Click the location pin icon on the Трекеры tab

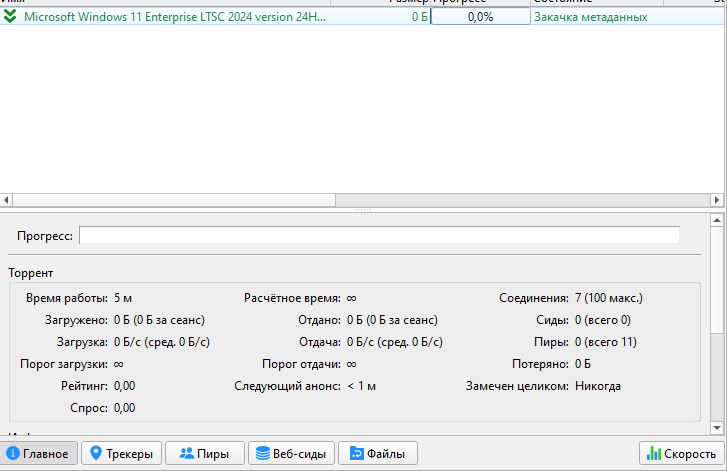(x=96, y=453)
